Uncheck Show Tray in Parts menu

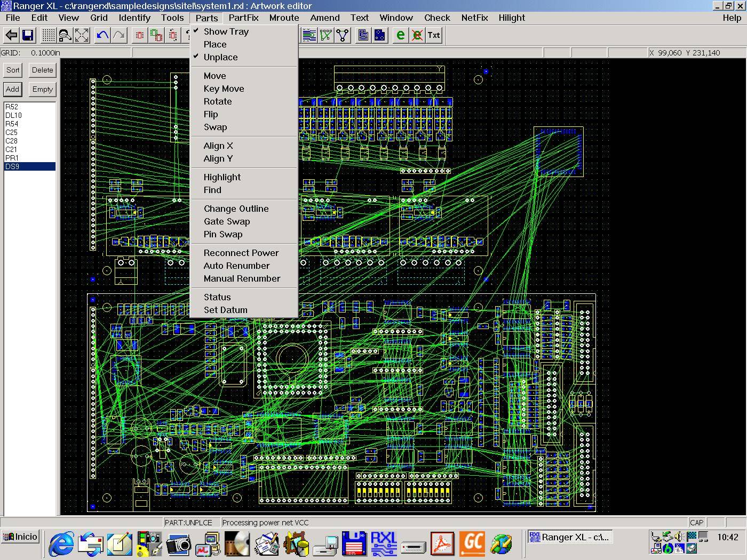(244, 31)
